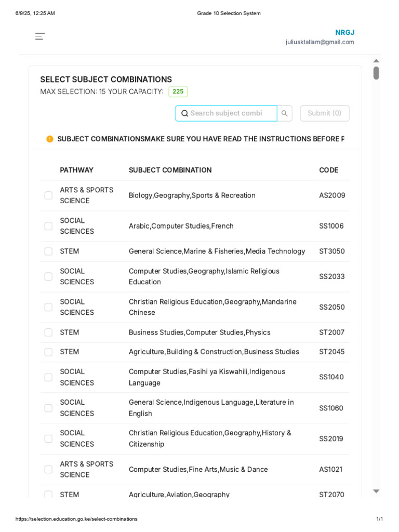The width and height of the screenshot is (399, 532).
Task: Click the SELECT SUBJECT COMBINATIONS heading
Action: tap(106, 79)
